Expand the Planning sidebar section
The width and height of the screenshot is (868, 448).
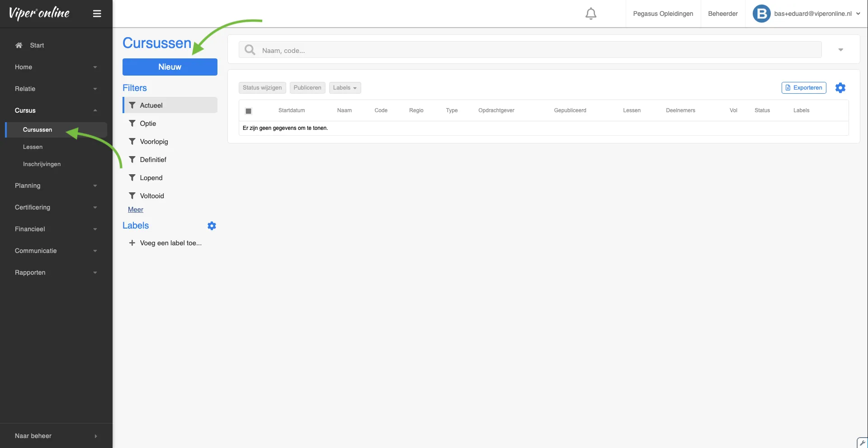pyautogui.click(x=56, y=186)
